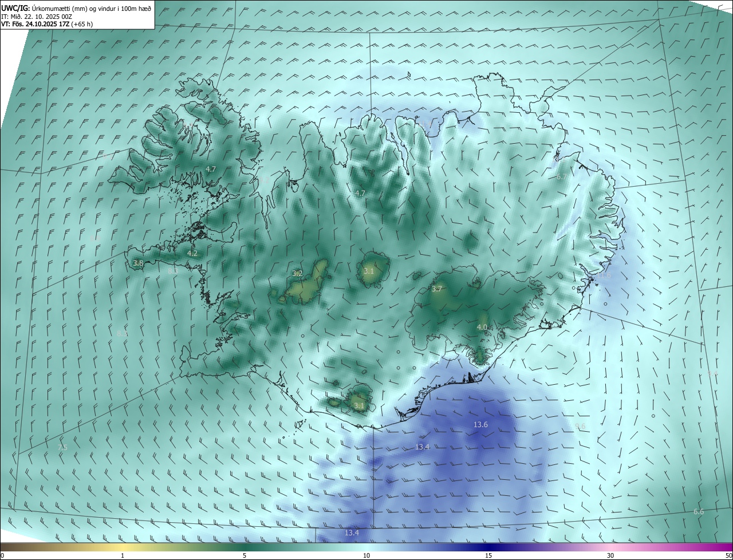Click the color scale tick label 50
The width and height of the screenshot is (733, 560).
728,555
